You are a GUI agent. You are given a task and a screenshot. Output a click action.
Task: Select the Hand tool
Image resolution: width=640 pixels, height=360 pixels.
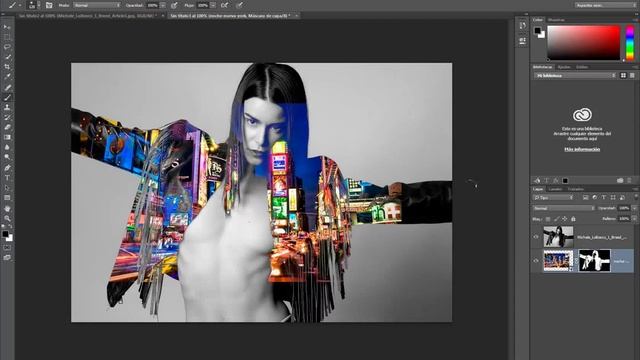(x=7, y=209)
